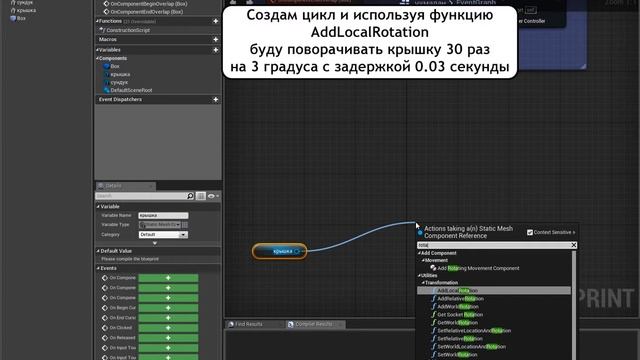The height and width of the screenshot is (360, 640).
Task: Add the On Begin Cursor event green plus
Action: pos(168,308)
